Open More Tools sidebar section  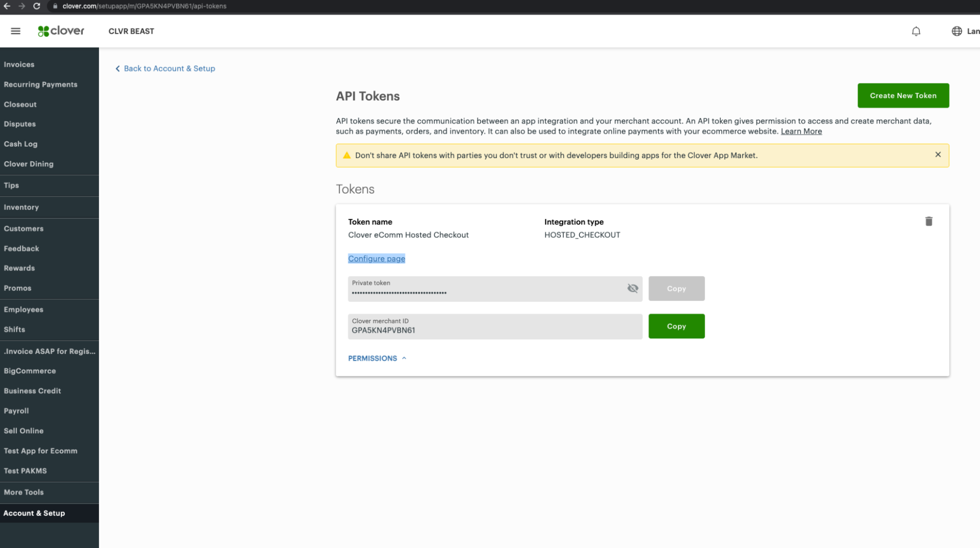click(24, 492)
